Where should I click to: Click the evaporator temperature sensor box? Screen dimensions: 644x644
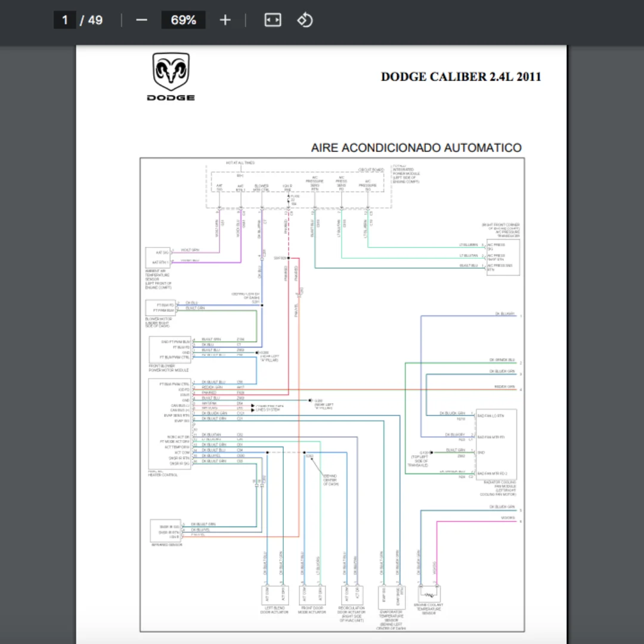coord(391,597)
